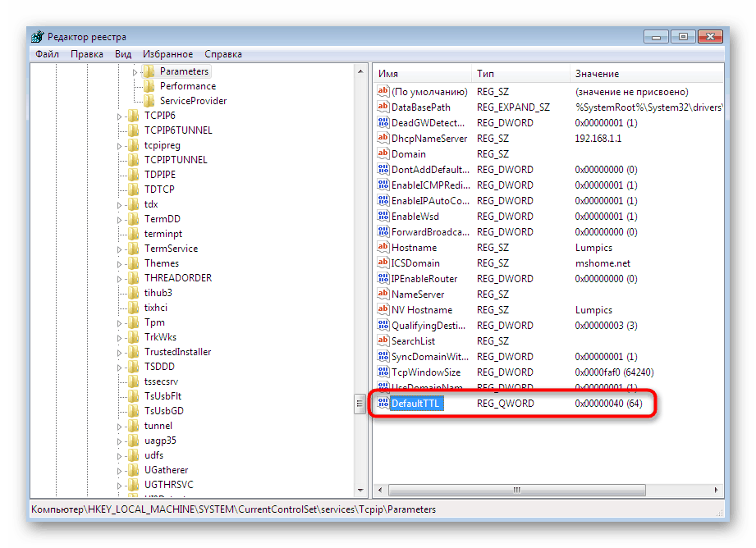Click the NameServer string icon
Image resolution: width=756 pixels, height=548 pixels.
click(x=383, y=294)
